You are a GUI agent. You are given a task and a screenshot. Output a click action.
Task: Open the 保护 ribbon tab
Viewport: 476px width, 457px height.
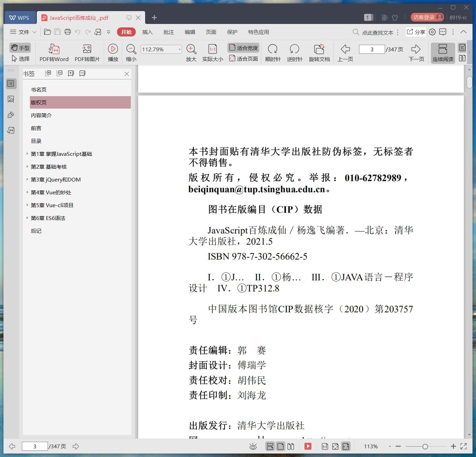point(232,32)
